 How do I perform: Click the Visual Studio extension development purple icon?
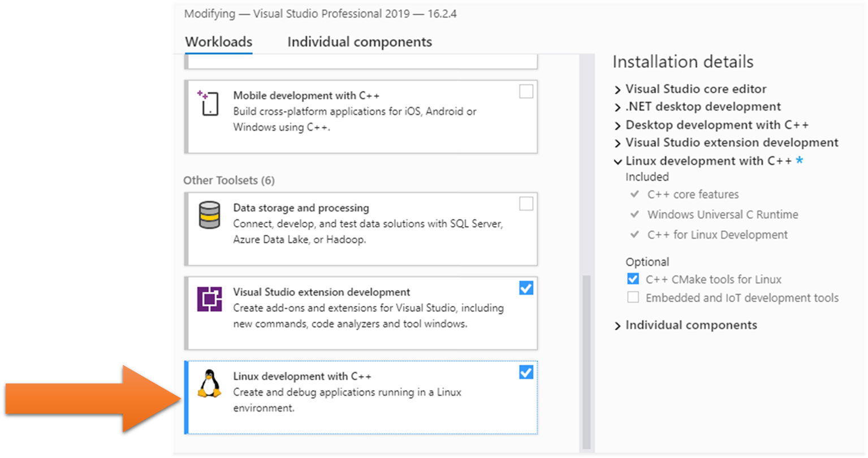pyautogui.click(x=210, y=299)
